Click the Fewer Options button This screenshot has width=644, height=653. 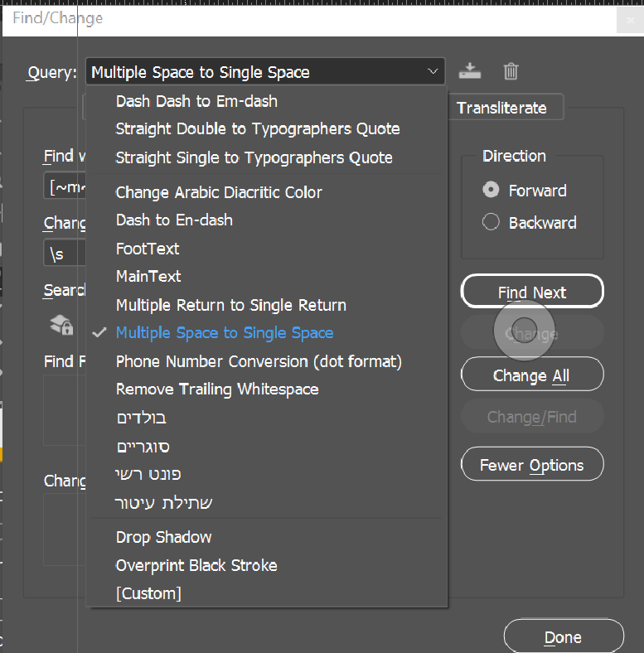[x=531, y=465]
